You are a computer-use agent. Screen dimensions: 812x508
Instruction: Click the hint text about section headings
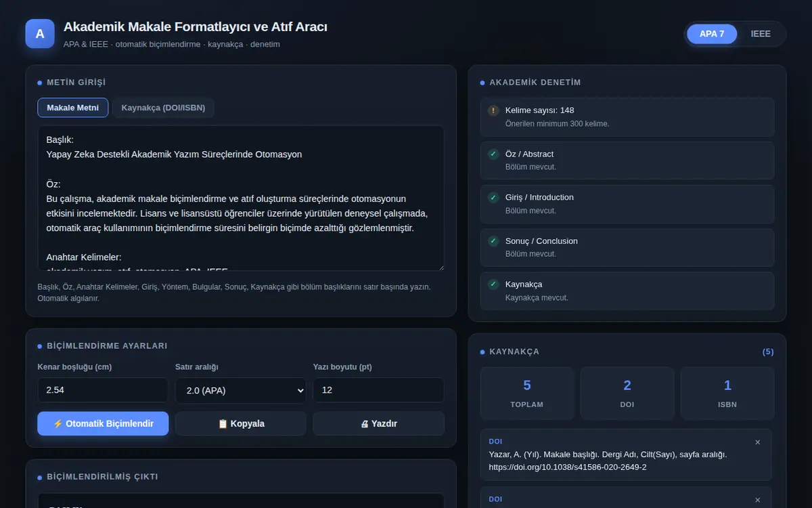pyautogui.click(x=234, y=293)
